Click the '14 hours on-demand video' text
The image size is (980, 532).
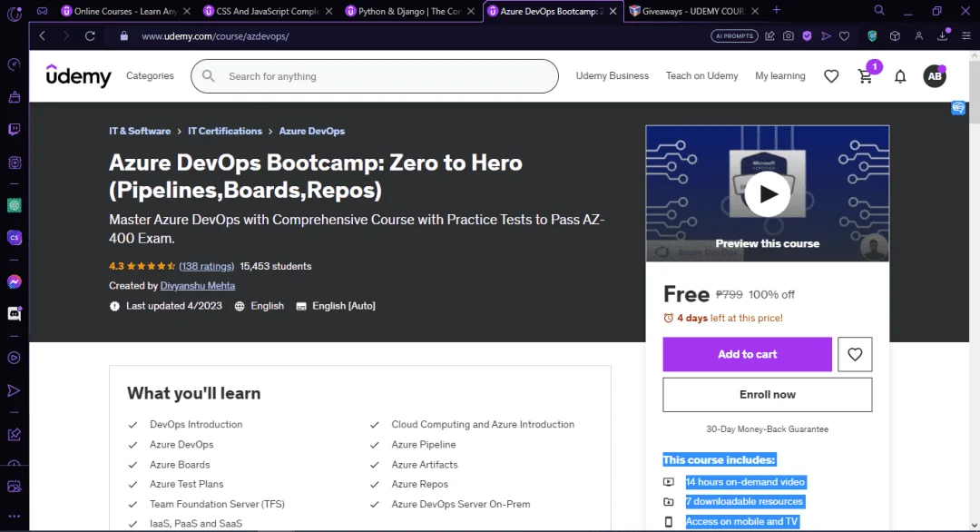point(745,482)
